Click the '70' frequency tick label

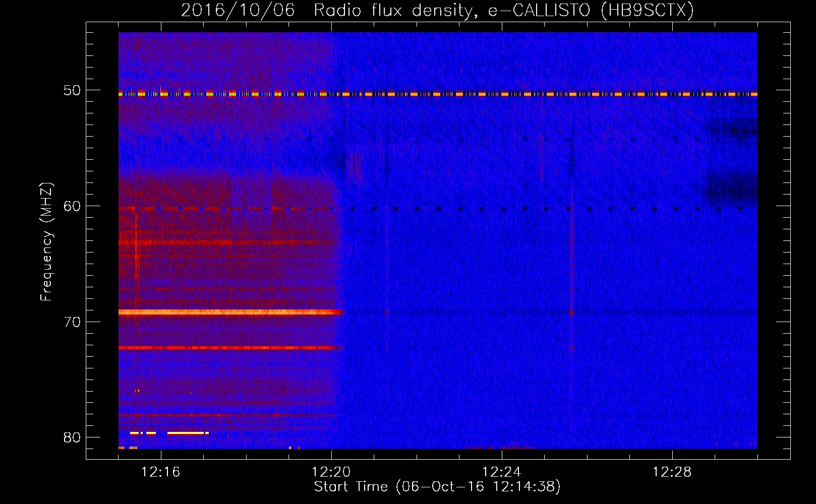pyautogui.click(x=72, y=322)
